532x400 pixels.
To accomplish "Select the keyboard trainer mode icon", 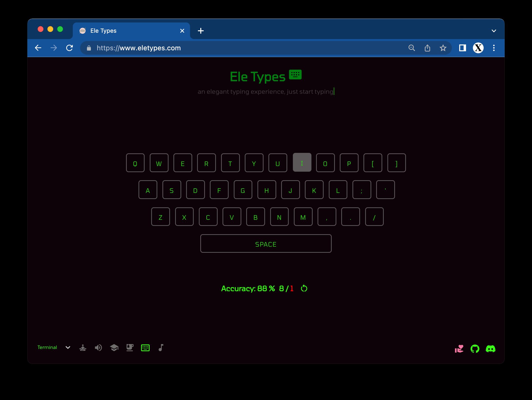I will 145,347.
